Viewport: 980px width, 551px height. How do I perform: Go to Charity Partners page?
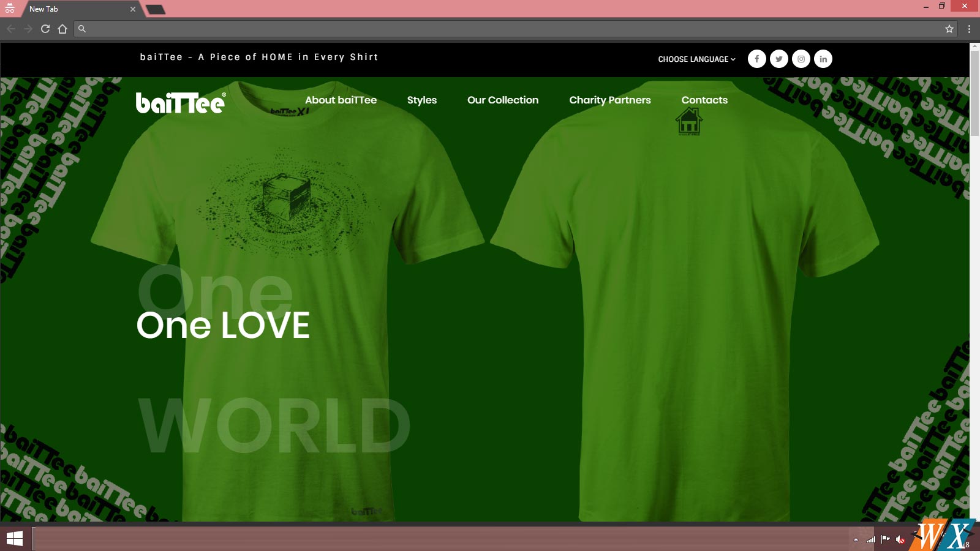pos(610,100)
